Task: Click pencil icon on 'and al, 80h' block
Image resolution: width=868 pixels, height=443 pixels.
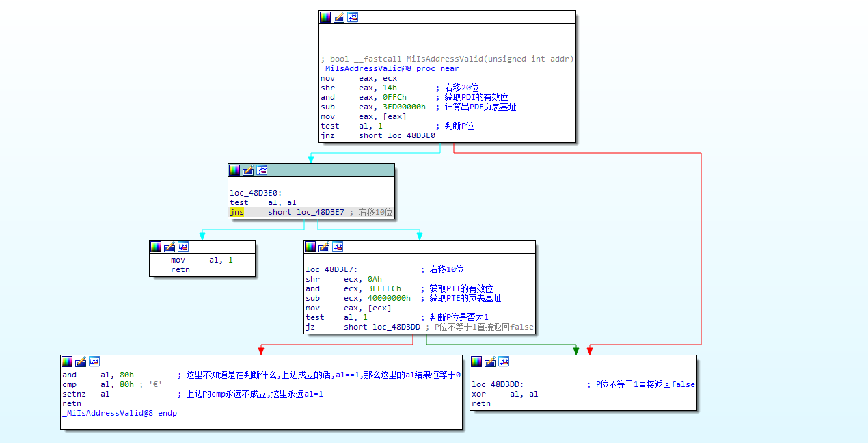Action: click(x=81, y=362)
